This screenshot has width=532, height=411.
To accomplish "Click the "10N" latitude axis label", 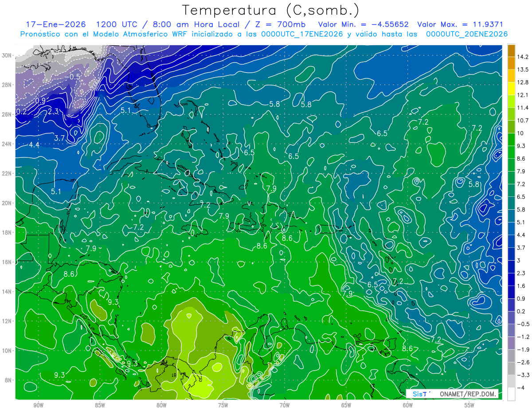I will tap(6, 351).
